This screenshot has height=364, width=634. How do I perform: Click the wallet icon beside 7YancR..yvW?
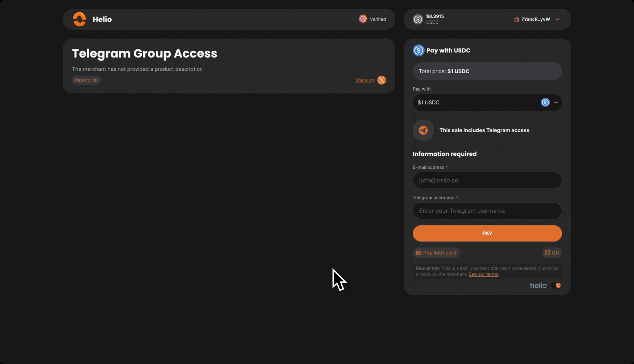[517, 19]
